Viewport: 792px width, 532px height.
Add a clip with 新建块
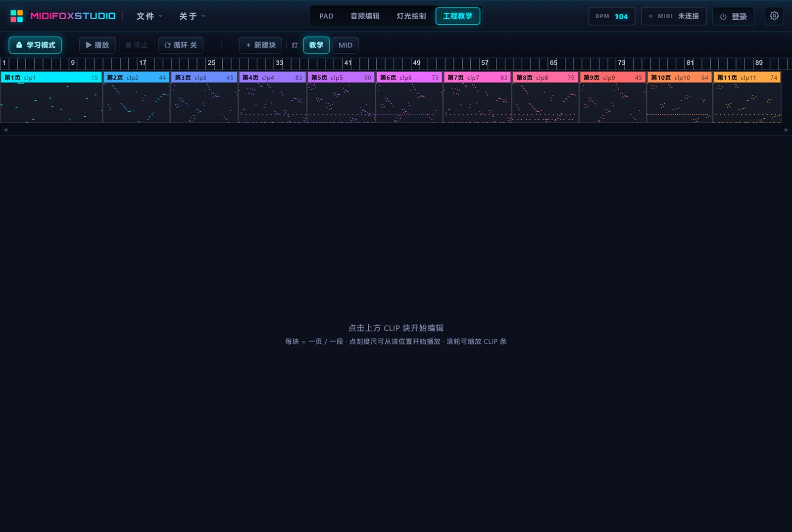point(260,45)
